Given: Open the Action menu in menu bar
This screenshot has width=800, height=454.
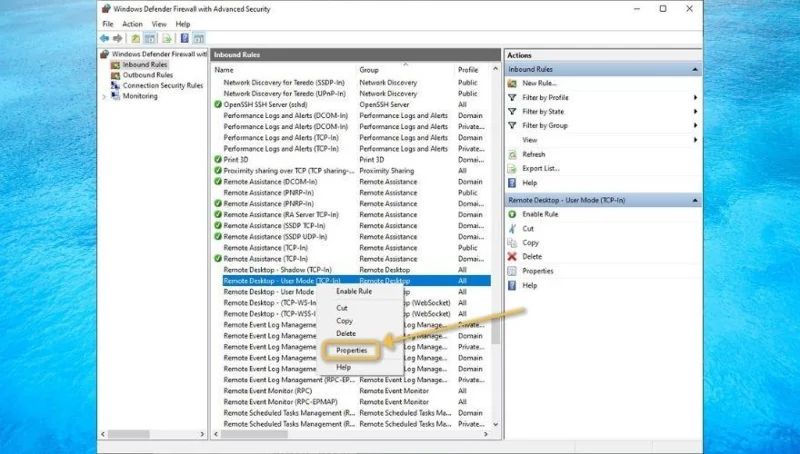Looking at the screenshot, I should (x=132, y=24).
